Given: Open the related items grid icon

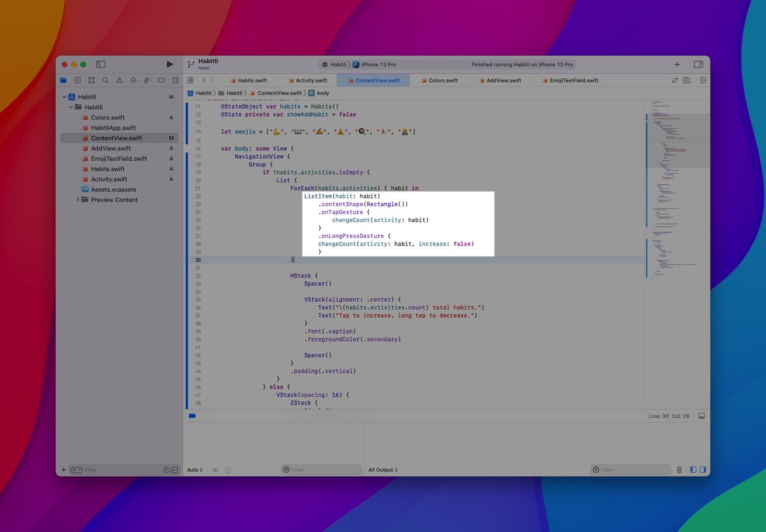Looking at the screenshot, I should tap(190, 80).
